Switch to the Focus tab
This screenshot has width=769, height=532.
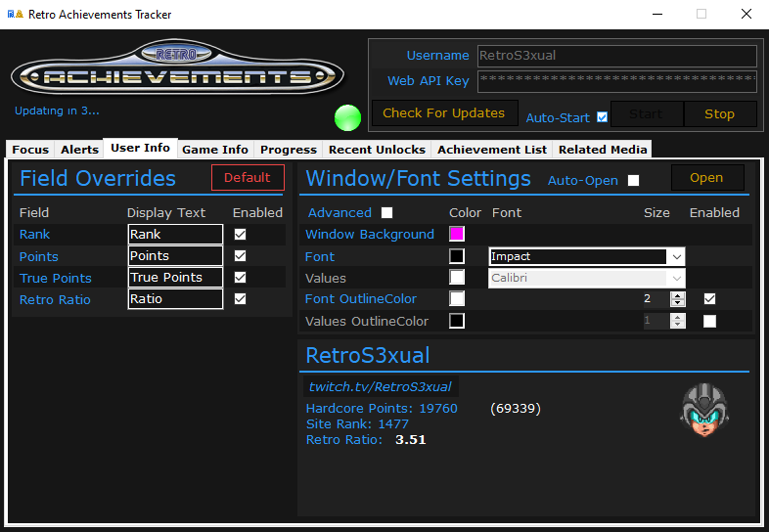pos(30,150)
